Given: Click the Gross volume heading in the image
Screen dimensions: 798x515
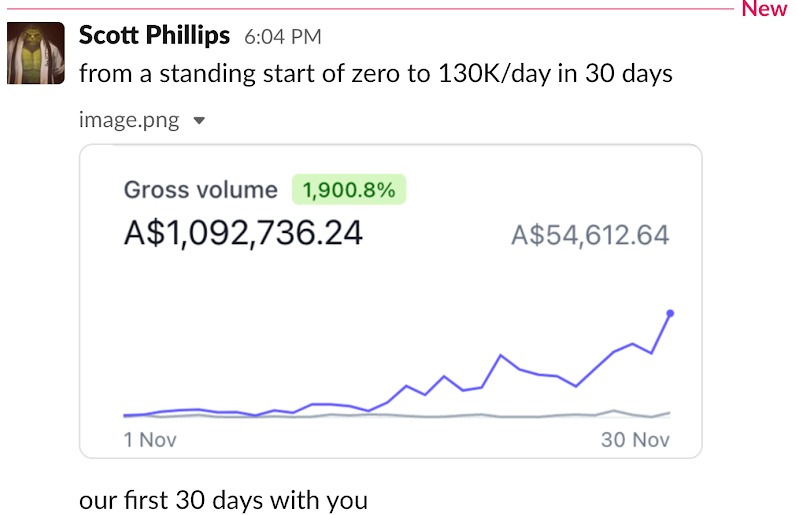Looking at the screenshot, I should click(x=200, y=190).
